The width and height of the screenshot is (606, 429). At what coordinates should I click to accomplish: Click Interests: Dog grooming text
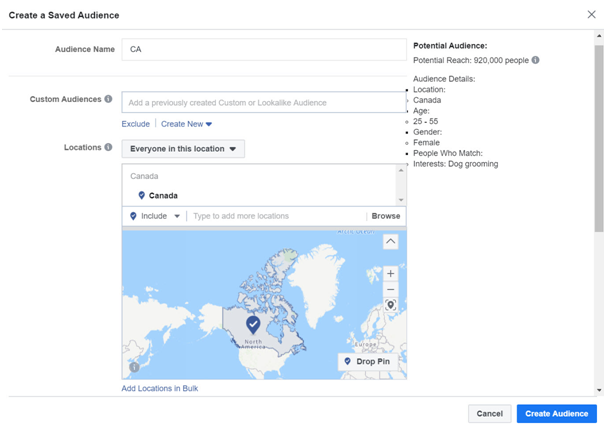(x=455, y=164)
